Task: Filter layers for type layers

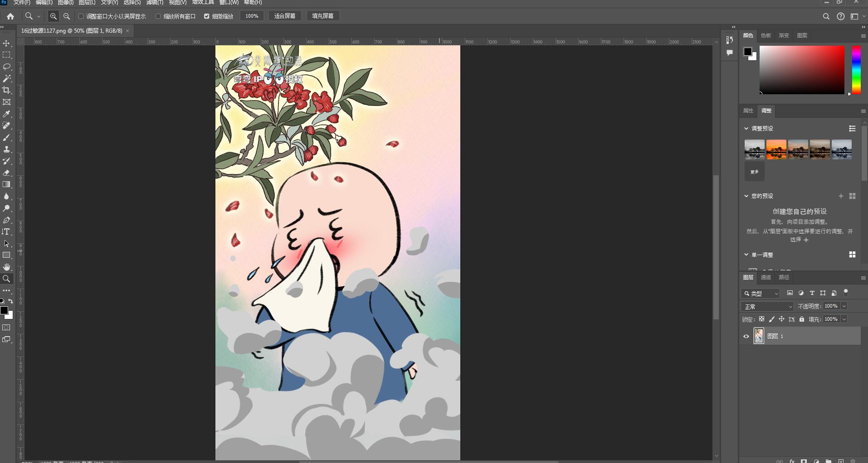Action: (x=812, y=293)
